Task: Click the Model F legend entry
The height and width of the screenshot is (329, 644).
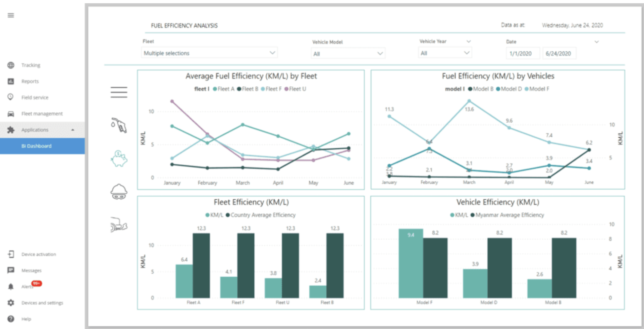Action: click(537, 89)
